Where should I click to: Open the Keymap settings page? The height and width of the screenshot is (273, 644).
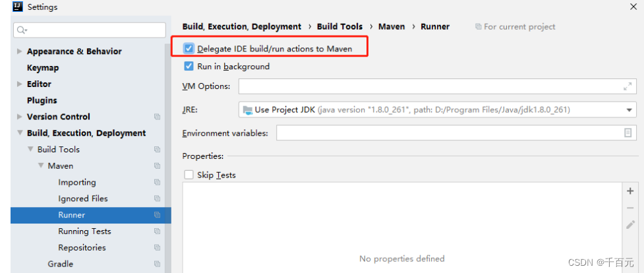tap(43, 68)
